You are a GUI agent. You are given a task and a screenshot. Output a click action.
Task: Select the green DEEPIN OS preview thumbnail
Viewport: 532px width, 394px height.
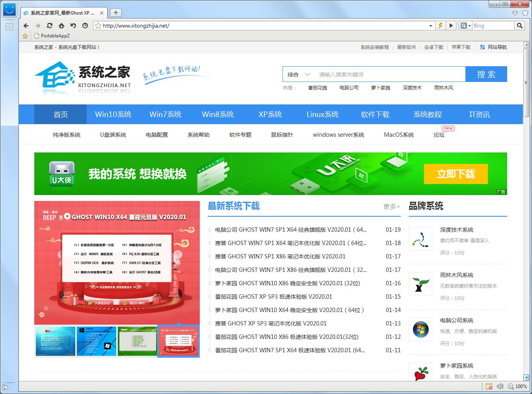click(x=137, y=341)
